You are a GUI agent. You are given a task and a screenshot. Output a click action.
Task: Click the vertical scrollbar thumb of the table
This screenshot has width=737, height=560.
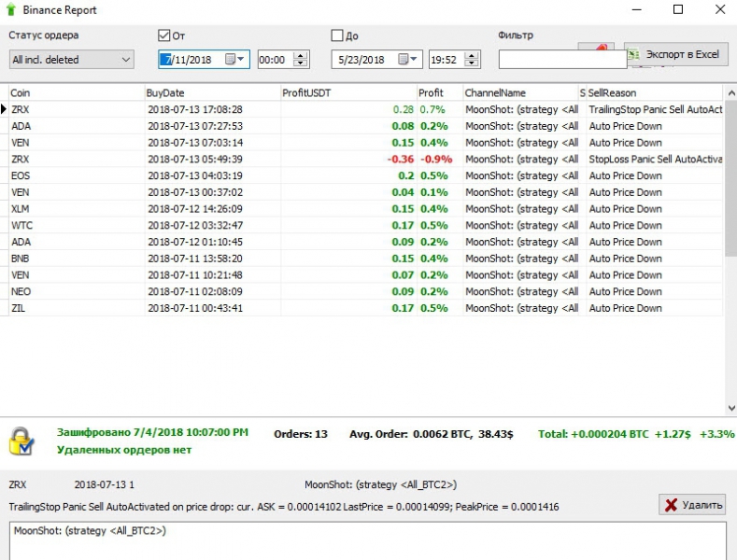[731, 178]
